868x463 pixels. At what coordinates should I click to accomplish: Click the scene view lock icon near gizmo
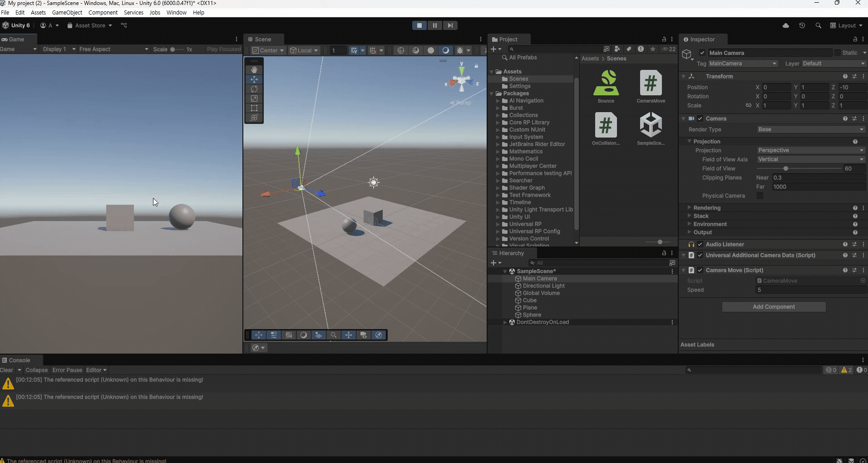click(476, 66)
